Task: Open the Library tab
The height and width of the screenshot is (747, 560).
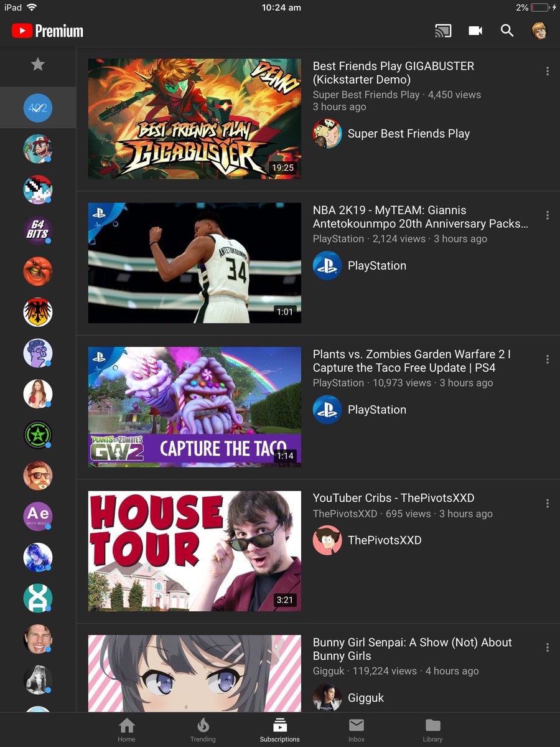Action: [432, 730]
